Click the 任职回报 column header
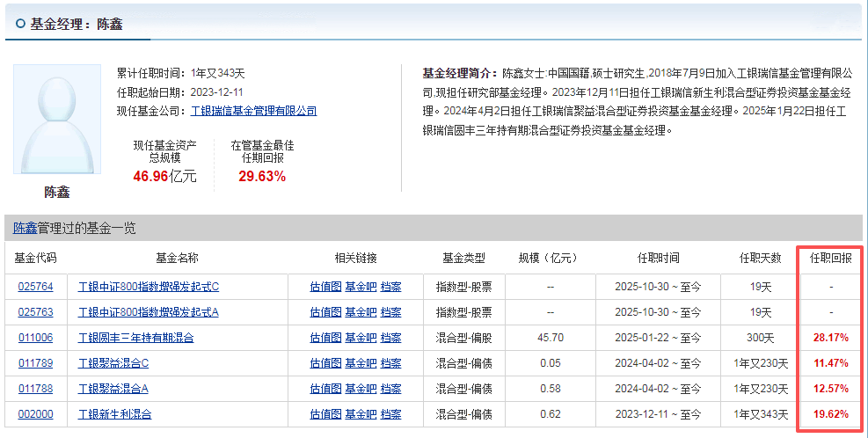The image size is (868, 438). click(x=830, y=258)
